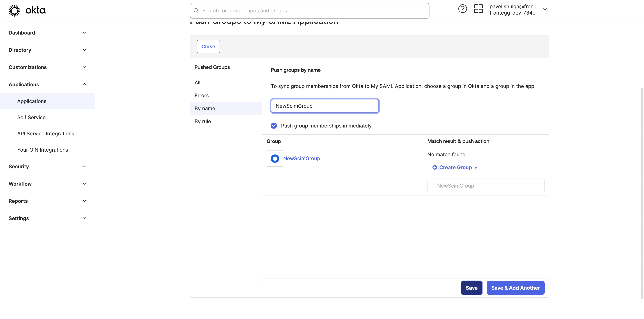
Task: Open the NewScimGroup group link
Action: pyautogui.click(x=302, y=158)
